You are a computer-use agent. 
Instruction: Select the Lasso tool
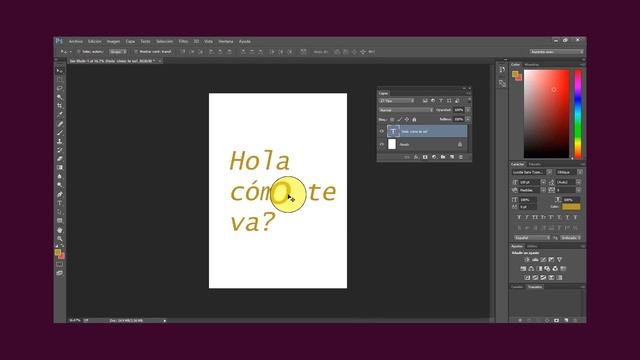(x=60, y=88)
